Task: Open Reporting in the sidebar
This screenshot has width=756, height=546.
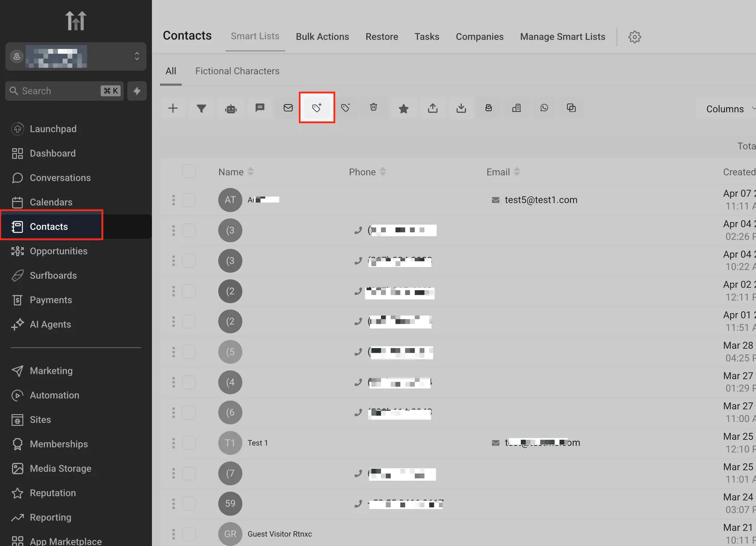Action: [50, 518]
